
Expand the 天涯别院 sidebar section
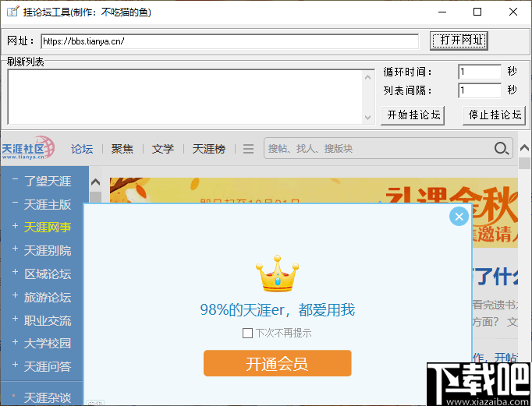(16, 249)
